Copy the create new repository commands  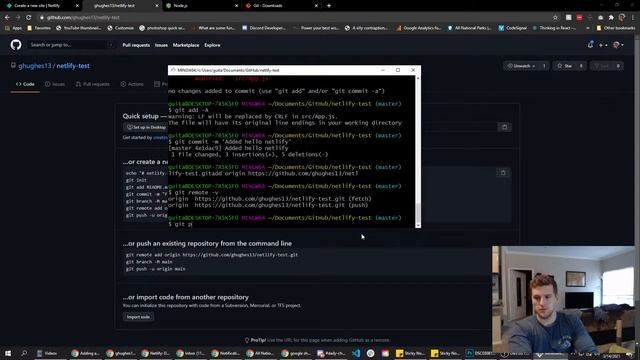point(503,173)
